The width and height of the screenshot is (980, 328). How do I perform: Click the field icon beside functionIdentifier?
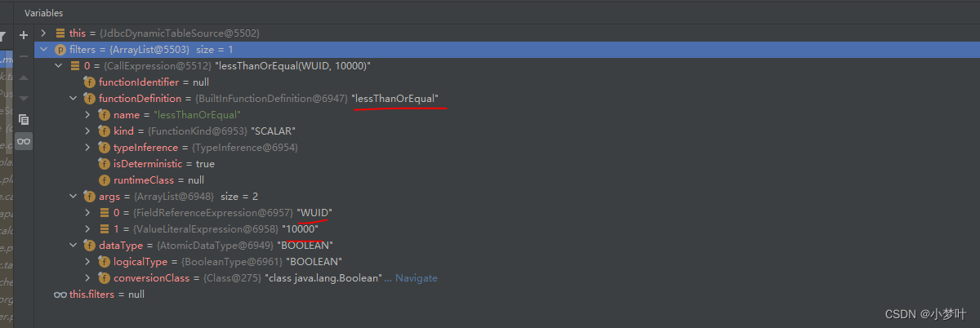pyautogui.click(x=90, y=82)
